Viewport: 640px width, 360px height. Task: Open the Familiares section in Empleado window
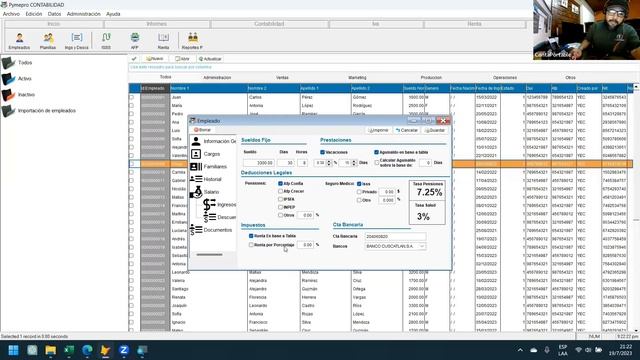tap(209, 167)
